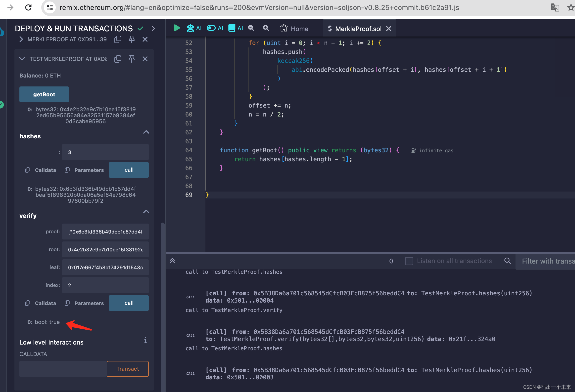Screen dimensions: 575x392
Task: Click the verify index input field
Action: 105,285
